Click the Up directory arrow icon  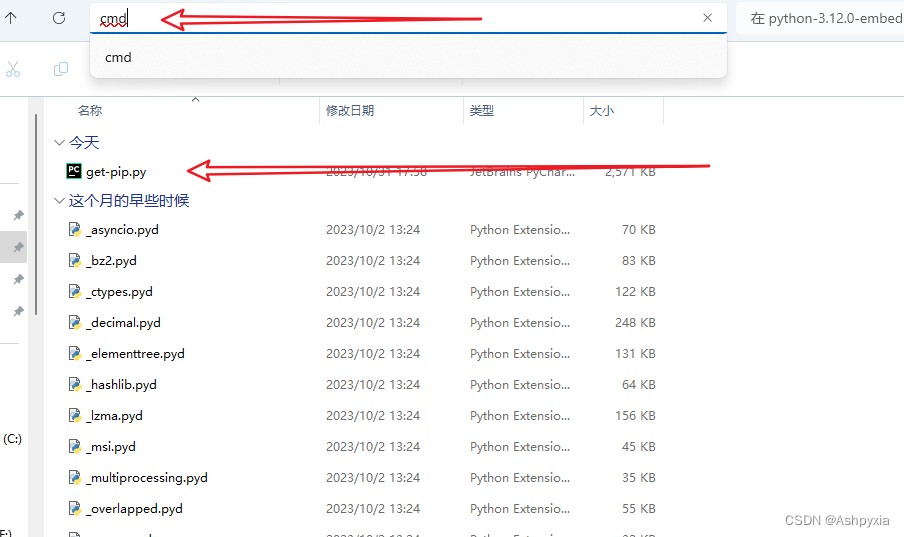click(x=11, y=18)
